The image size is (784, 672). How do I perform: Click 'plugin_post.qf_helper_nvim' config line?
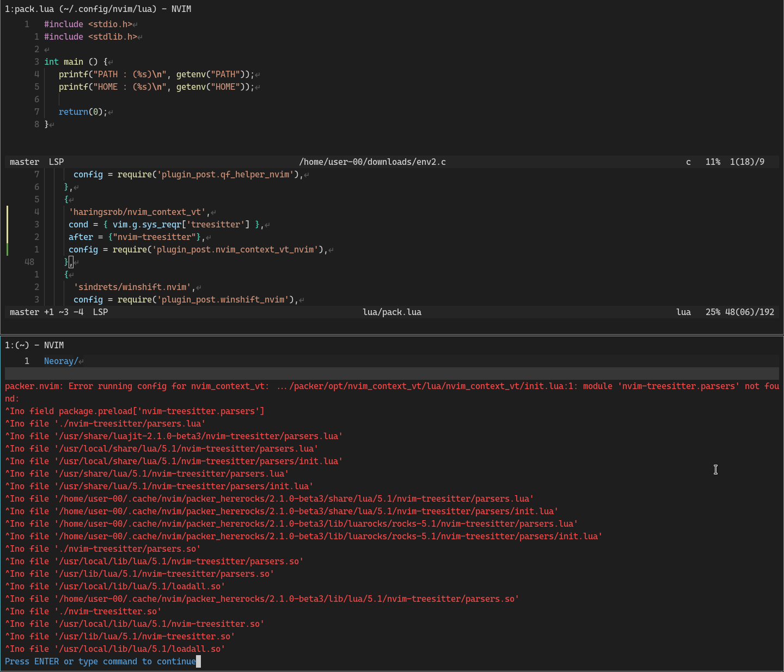pos(188,174)
